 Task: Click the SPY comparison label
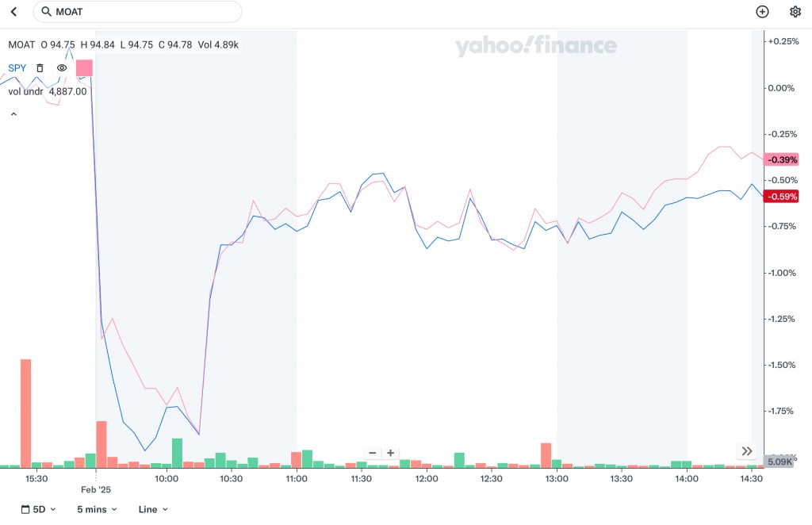point(17,68)
